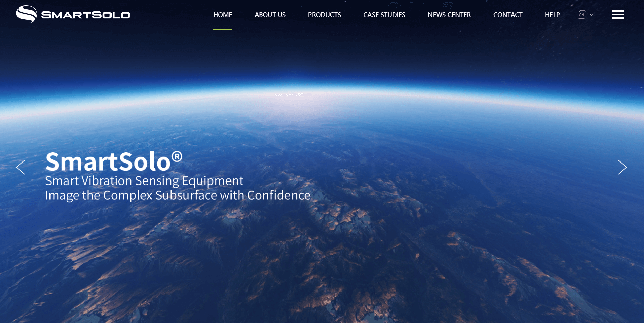Open the ABOUT US page
Screen dimensions: 644x323
270,15
